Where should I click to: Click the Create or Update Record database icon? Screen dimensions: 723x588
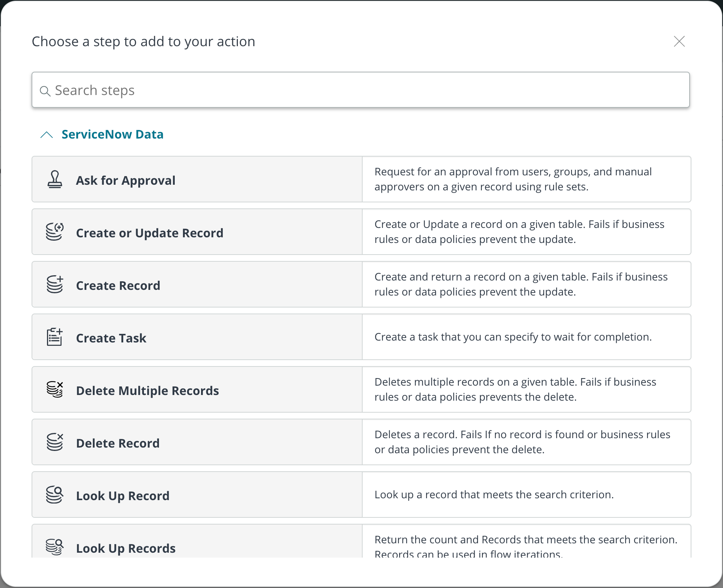coord(54,232)
